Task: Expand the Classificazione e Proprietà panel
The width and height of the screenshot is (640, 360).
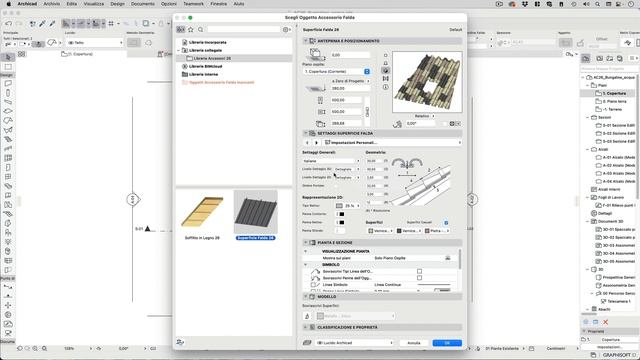Action: (305, 327)
